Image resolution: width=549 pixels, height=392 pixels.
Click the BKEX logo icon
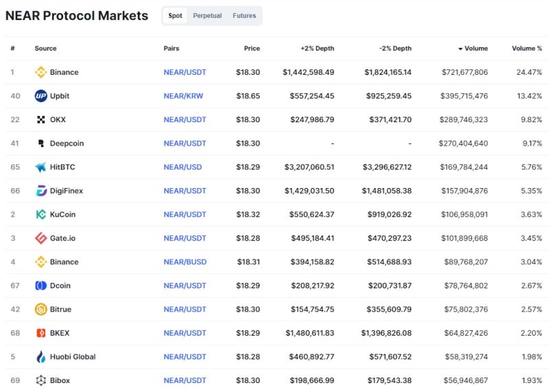pyautogui.click(x=40, y=333)
